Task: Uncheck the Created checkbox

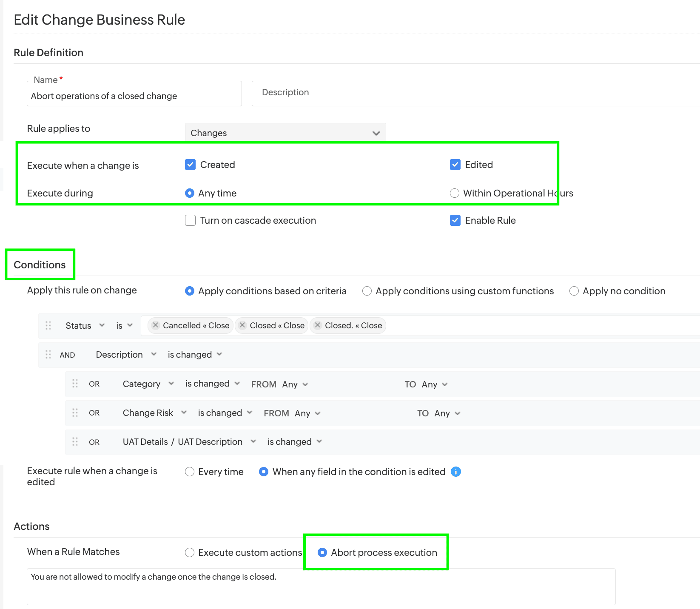Action: pos(190,165)
